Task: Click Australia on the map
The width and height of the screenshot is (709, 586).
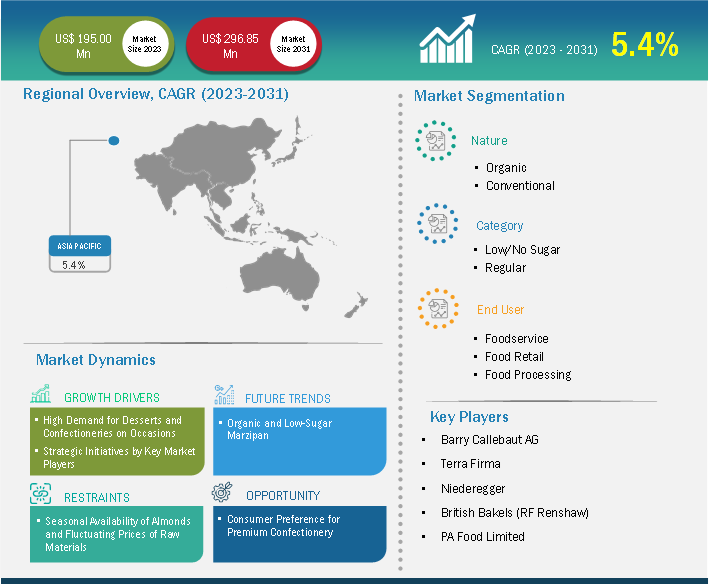Action: point(279,277)
